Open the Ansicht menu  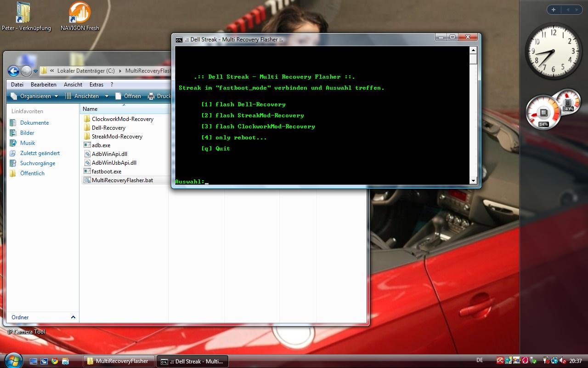tap(73, 85)
